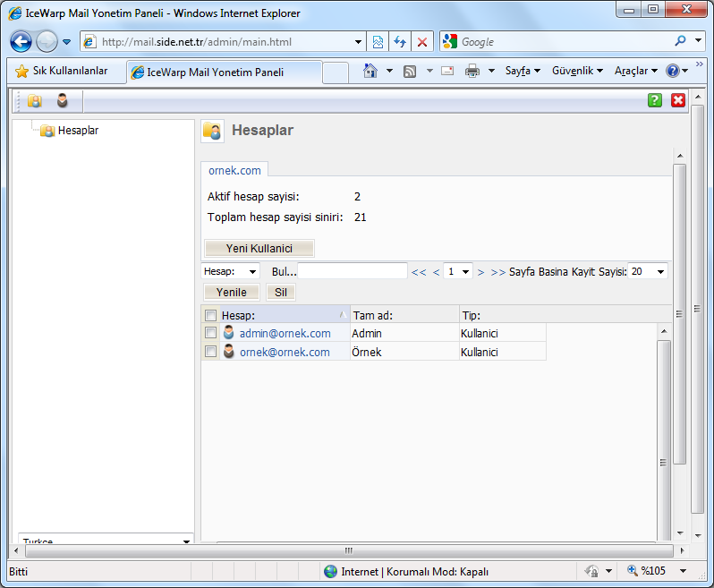Screen dimensions: 714x588
Task: Toggle the select-all checkbox in Hesap header
Action: click(210, 315)
